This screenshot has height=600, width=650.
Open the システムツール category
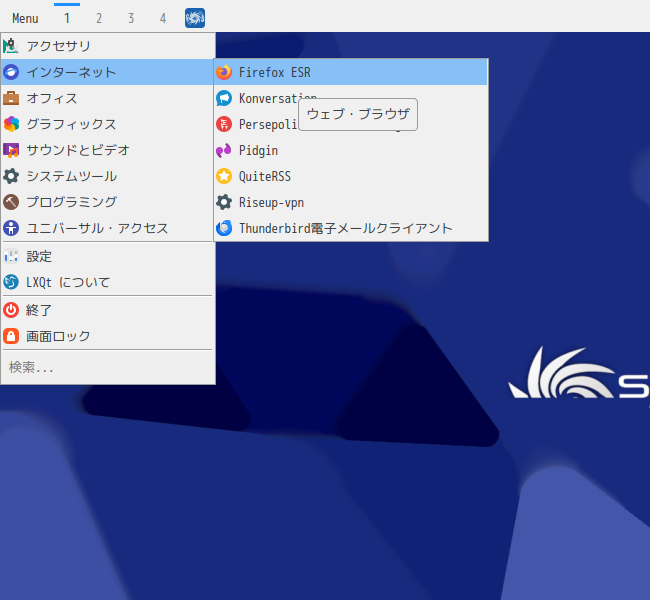[107, 176]
